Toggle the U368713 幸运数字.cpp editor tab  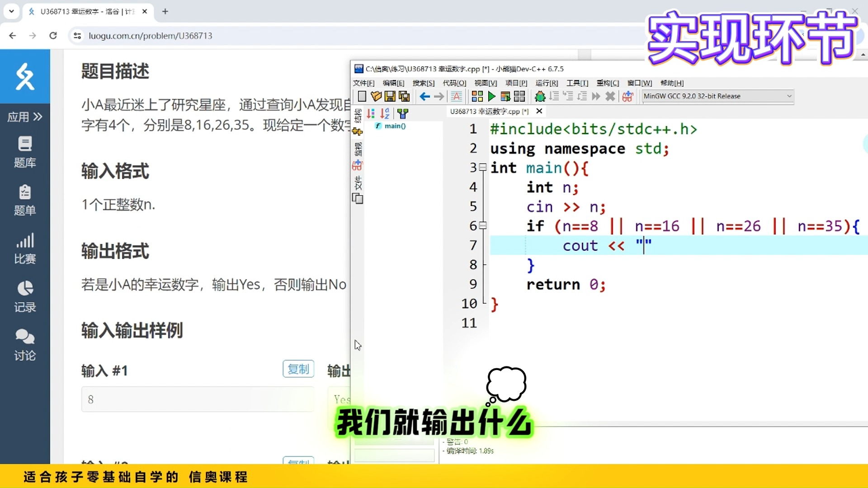(x=489, y=112)
